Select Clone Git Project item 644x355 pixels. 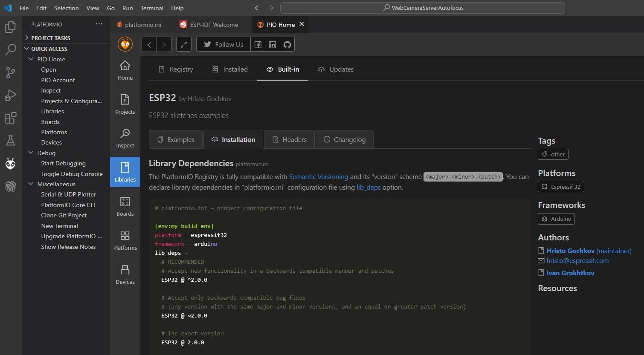click(x=64, y=215)
